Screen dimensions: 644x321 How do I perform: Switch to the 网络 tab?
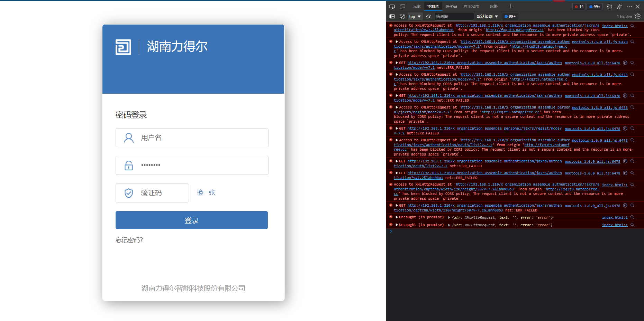click(x=494, y=7)
